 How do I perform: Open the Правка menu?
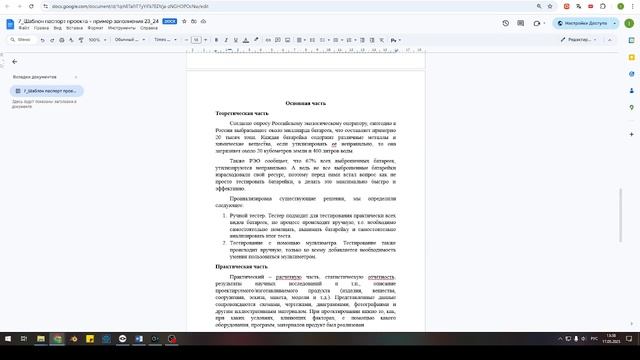point(41,28)
